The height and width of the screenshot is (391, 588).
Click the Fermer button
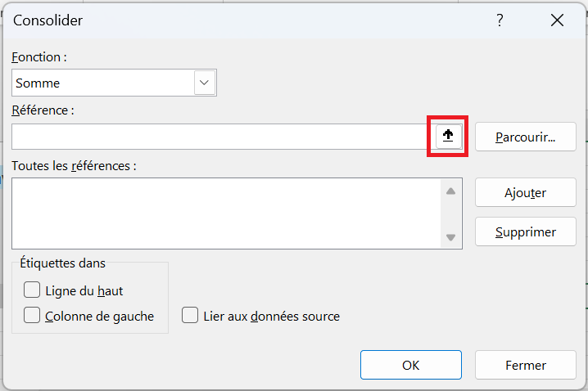(525, 366)
